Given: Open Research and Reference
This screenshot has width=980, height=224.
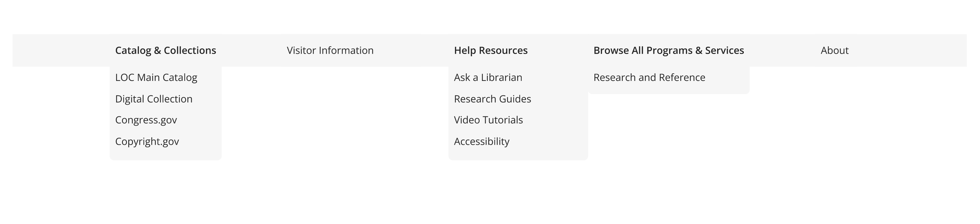Looking at the screenshot, I should [649, 78].
